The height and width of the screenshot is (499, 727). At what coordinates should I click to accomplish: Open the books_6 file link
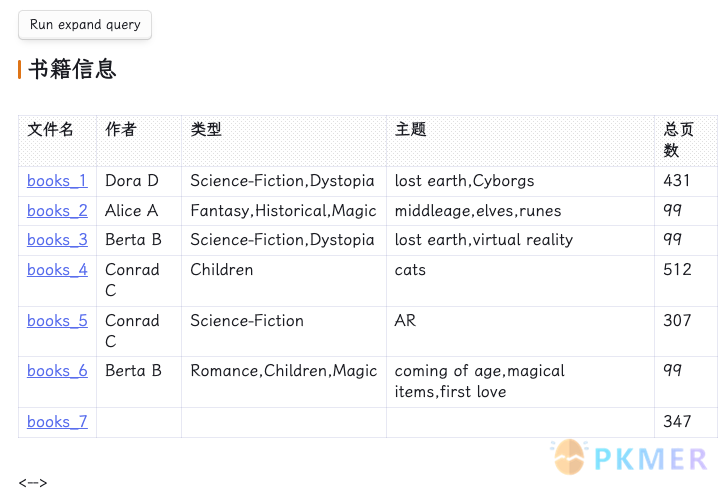(x=57, y=371)
